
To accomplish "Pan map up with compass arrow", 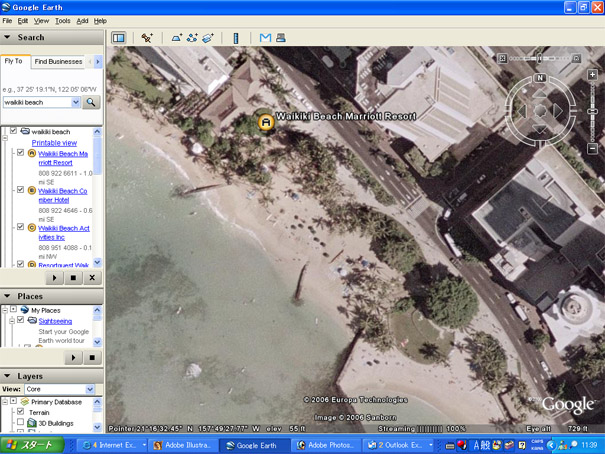I will (540, 93).
